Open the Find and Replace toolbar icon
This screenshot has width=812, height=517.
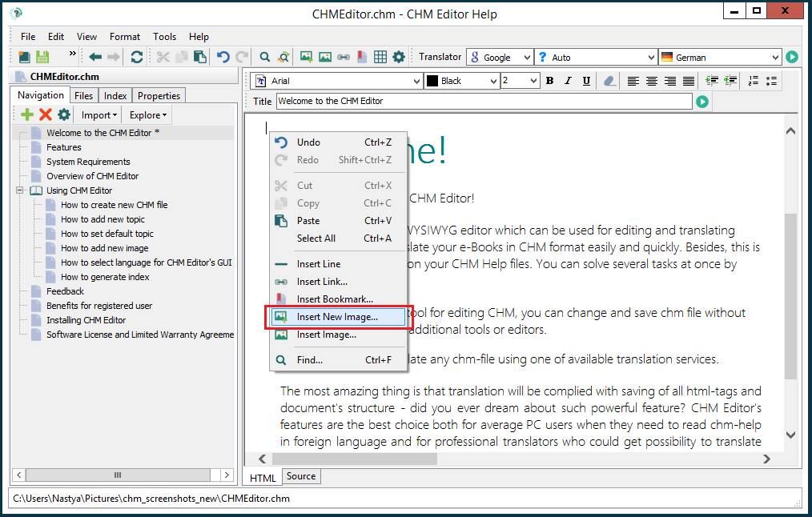point(283,57)
